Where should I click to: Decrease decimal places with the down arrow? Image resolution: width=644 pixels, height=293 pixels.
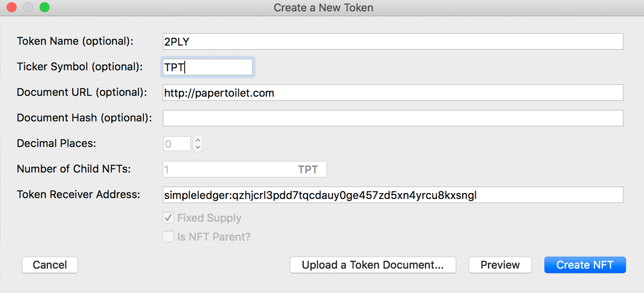point(198,147)
